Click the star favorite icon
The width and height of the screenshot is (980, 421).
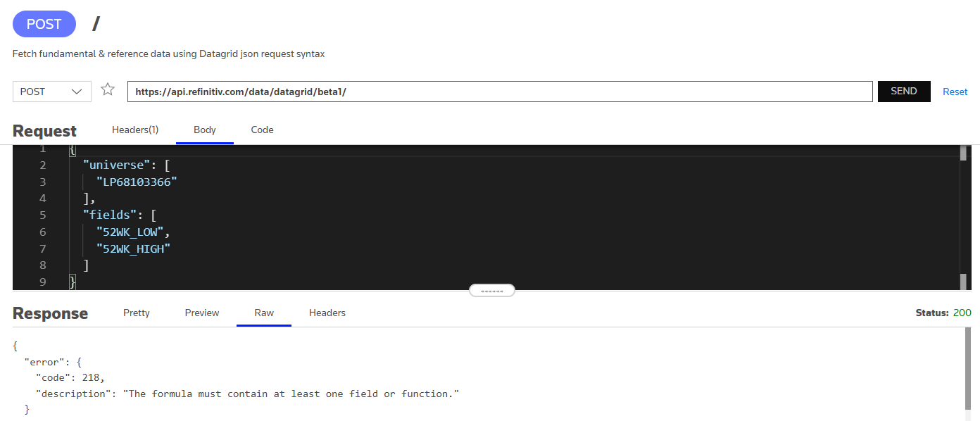click(x=108, y=89)
